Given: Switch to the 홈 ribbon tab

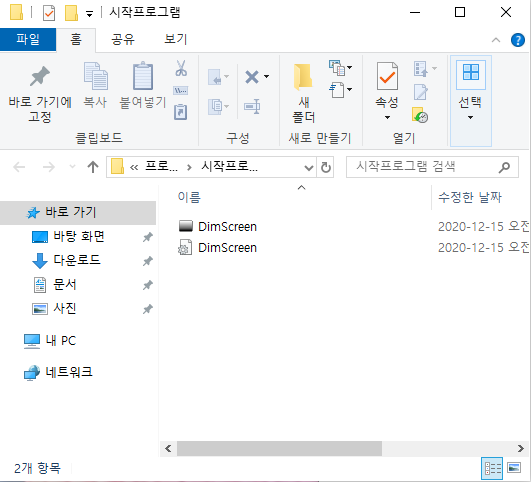Looking at the screenshot, I should (x=76, y=40).
